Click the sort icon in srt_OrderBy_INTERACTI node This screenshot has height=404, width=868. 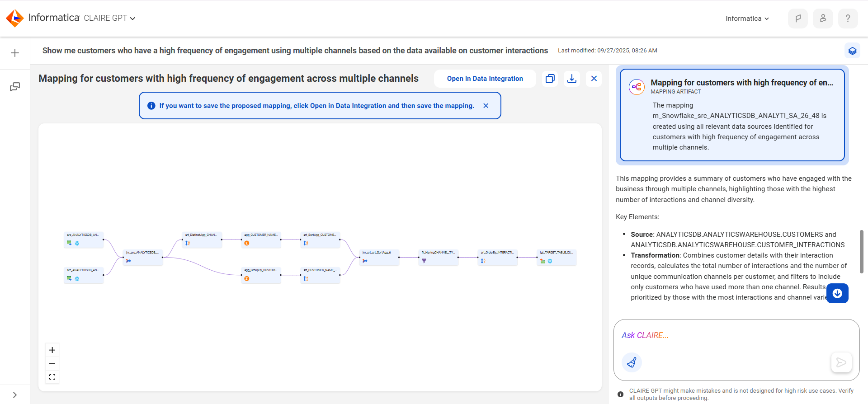[x=483, y=261]
